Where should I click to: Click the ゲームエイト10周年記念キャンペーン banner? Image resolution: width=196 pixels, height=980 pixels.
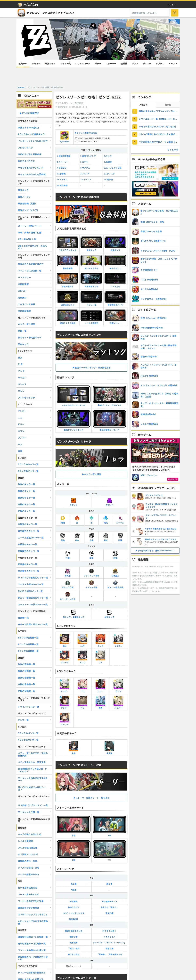(34, 104)
